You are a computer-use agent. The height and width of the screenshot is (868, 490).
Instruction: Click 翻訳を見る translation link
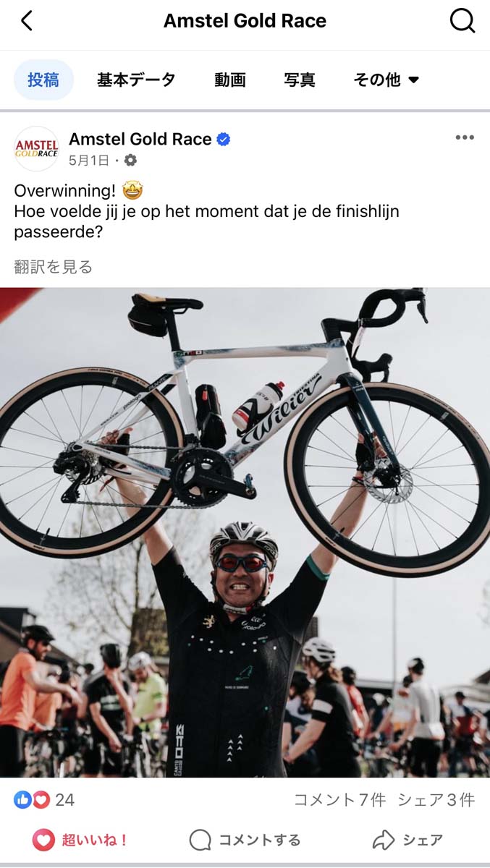point(54,267)
